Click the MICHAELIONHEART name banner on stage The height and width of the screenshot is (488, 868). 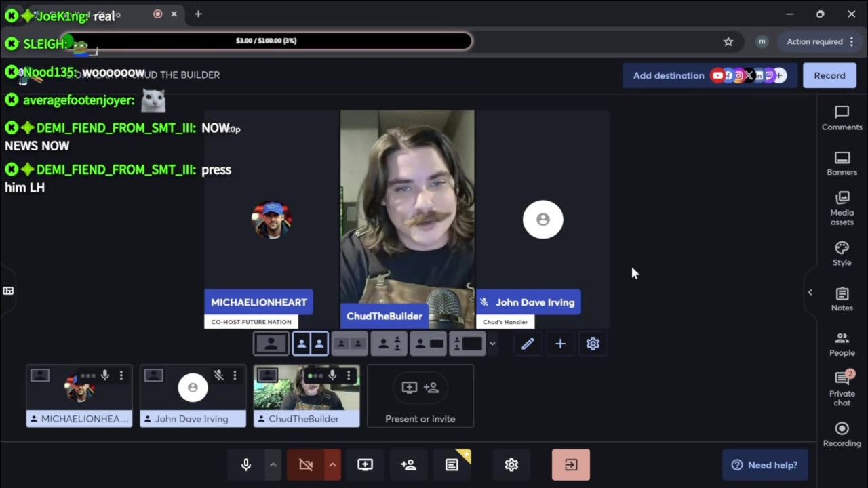259,302
